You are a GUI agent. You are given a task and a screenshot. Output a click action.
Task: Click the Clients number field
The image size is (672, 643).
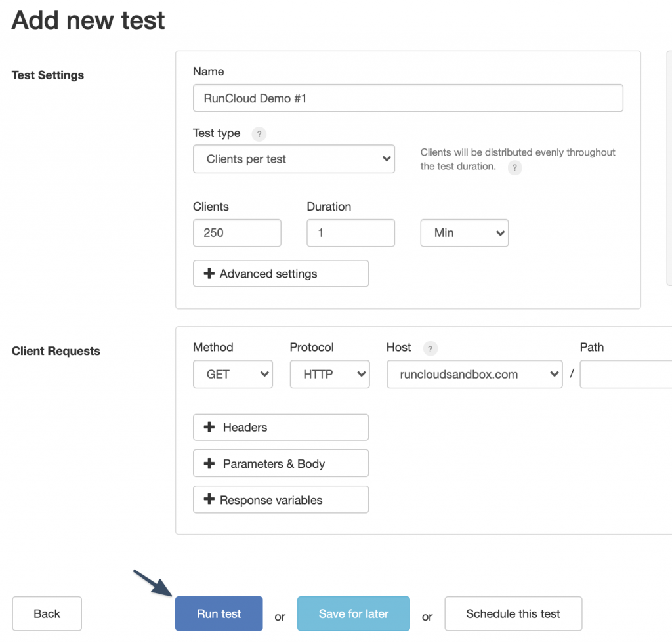click(237, 233)
